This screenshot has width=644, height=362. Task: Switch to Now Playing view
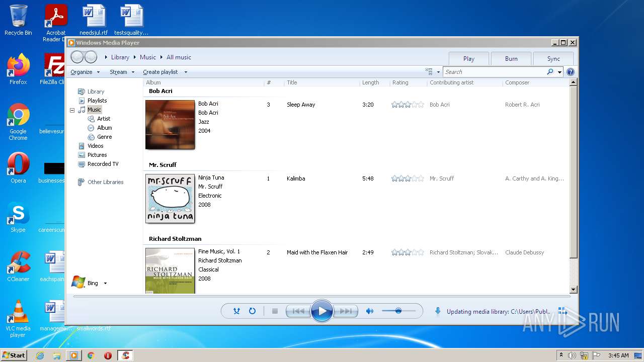[x=562, y=311]
